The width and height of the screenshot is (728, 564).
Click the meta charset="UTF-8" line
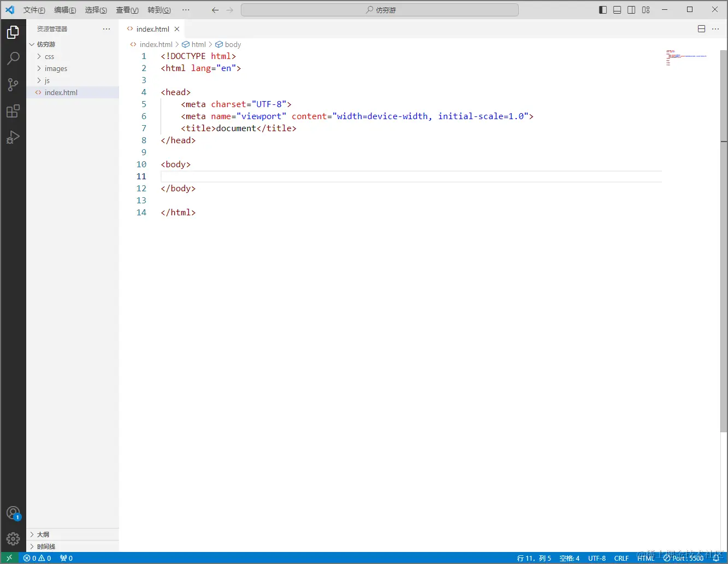(x=236, y=104)
